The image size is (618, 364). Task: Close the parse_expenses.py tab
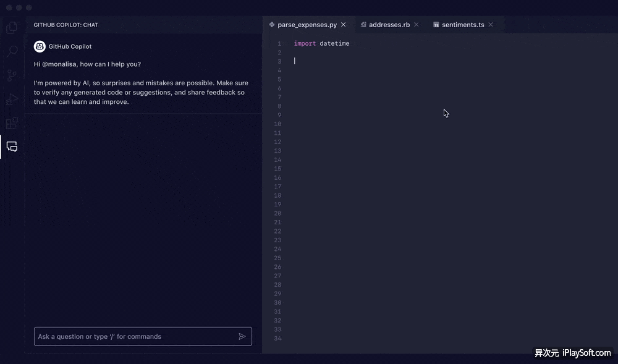(x=343, y=25)
